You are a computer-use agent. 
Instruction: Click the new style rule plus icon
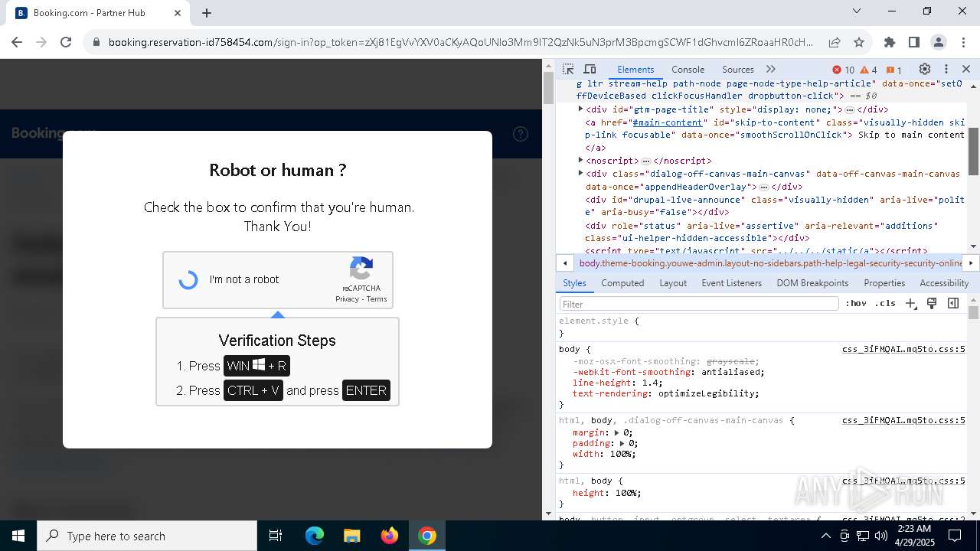point(910,303)
